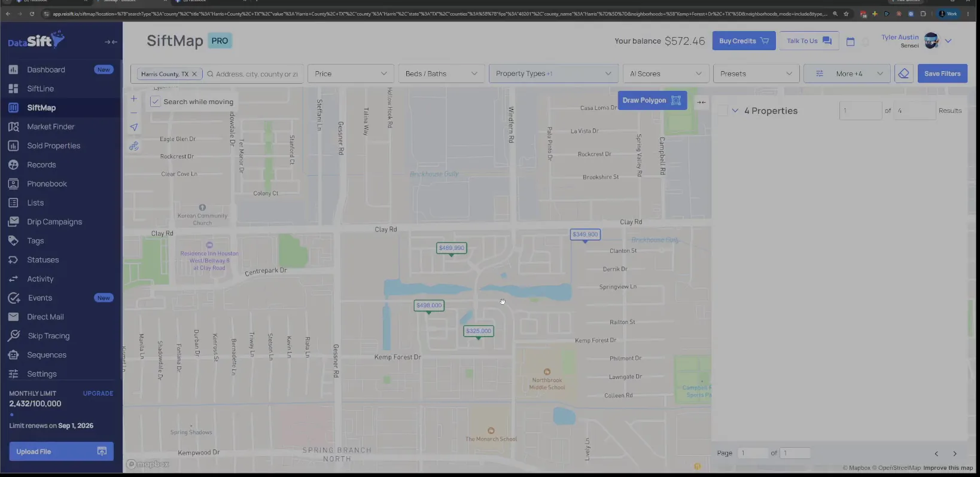980x477 pixels.
Task: Click the Buy Credits button
Action: point(744,41)
